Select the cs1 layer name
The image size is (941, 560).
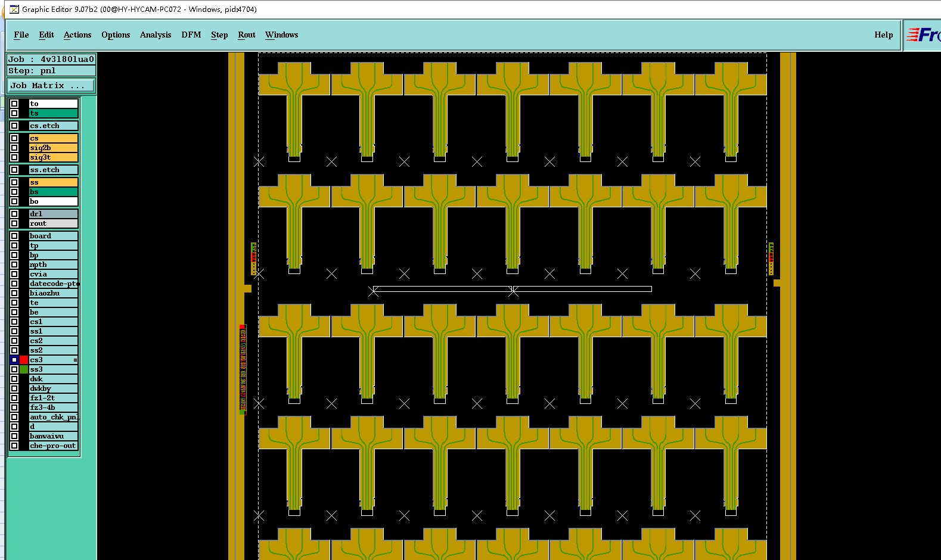point(54,322)
